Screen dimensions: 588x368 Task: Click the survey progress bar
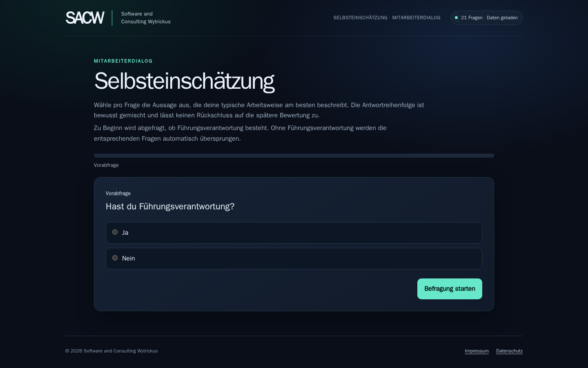294,155
